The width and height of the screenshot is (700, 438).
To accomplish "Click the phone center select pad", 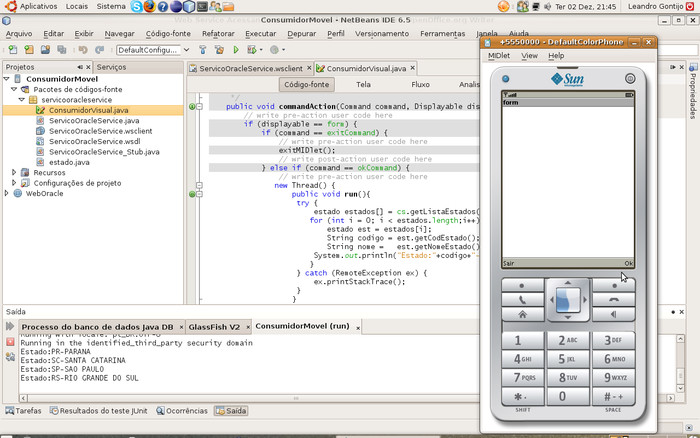I will [568, 300].
